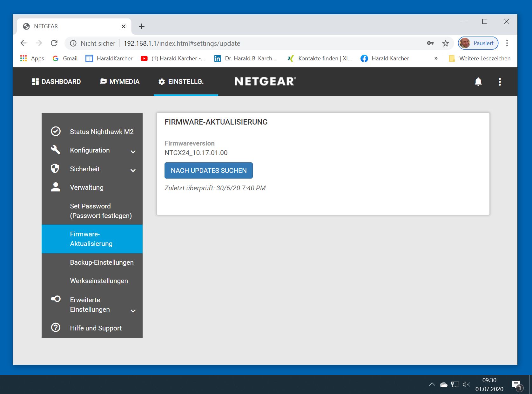Click the site info icon beside Nicht sicher

pyautogui.click(x=73, y=44)
